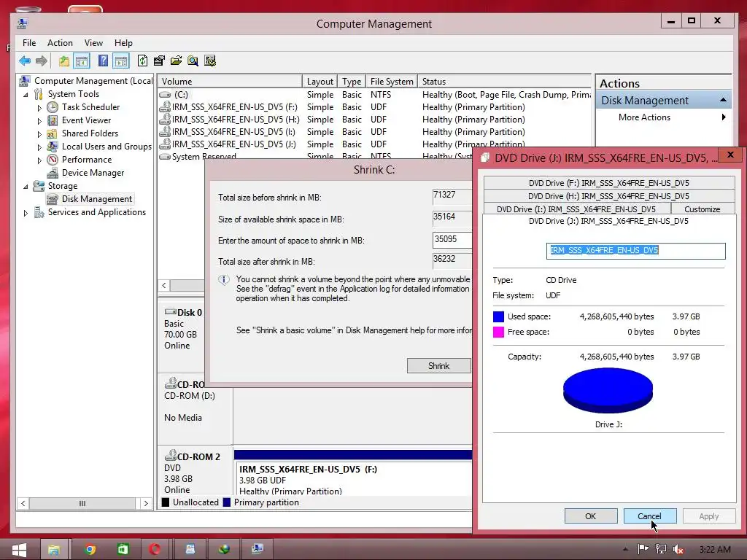Click the open folder toolbar icon

point(176,61)
